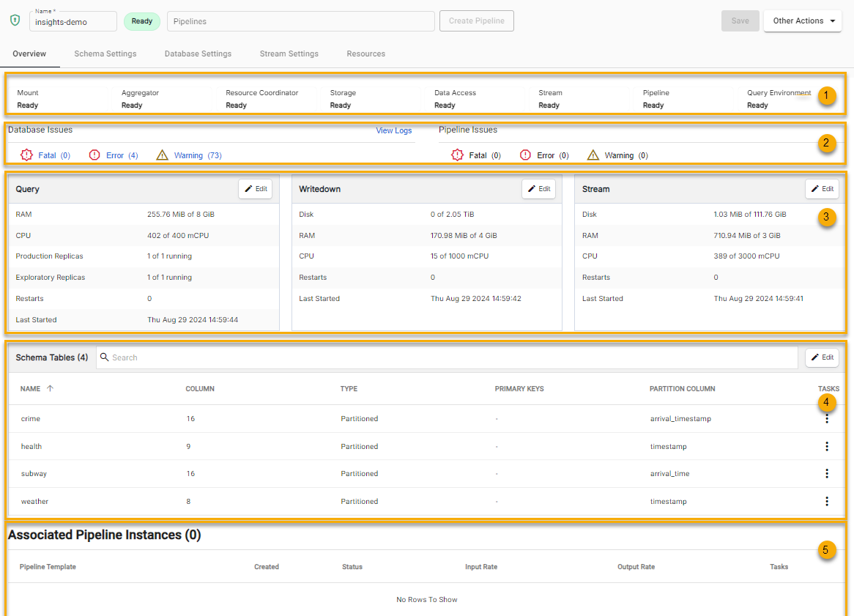Image resolution: width=854 pixels, height=616 pixels.
Task: Select the crime table name
Action: click(x=31, y=418)
